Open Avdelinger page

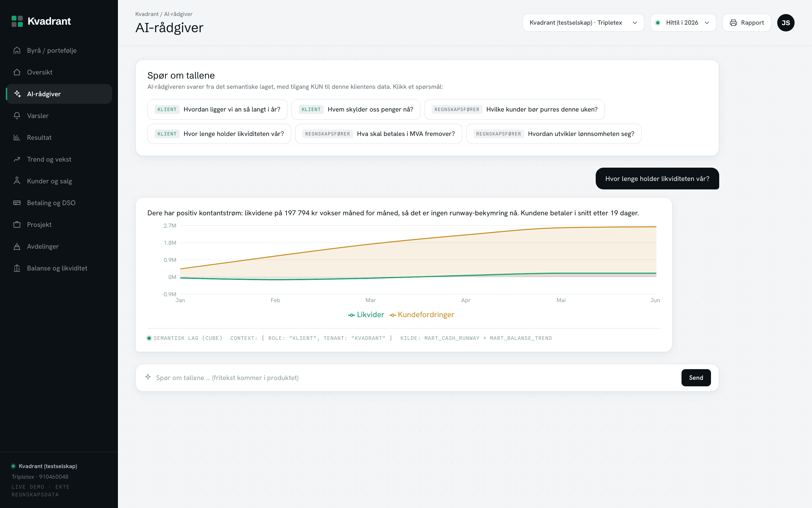[x=59, y=246]
